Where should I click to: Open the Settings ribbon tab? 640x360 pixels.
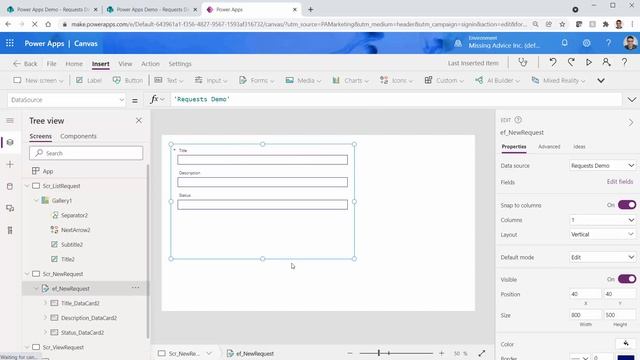180,64
